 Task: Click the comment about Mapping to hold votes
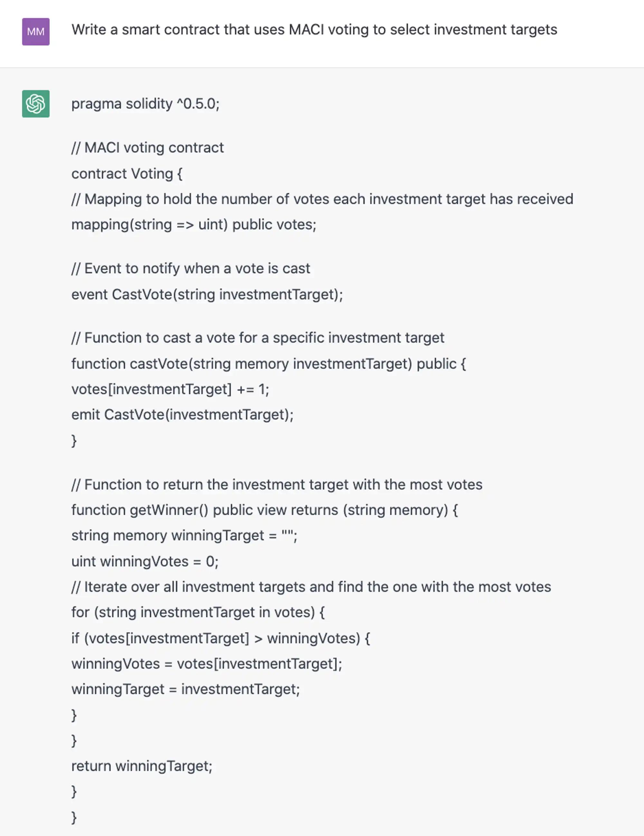tap(322, 199)
